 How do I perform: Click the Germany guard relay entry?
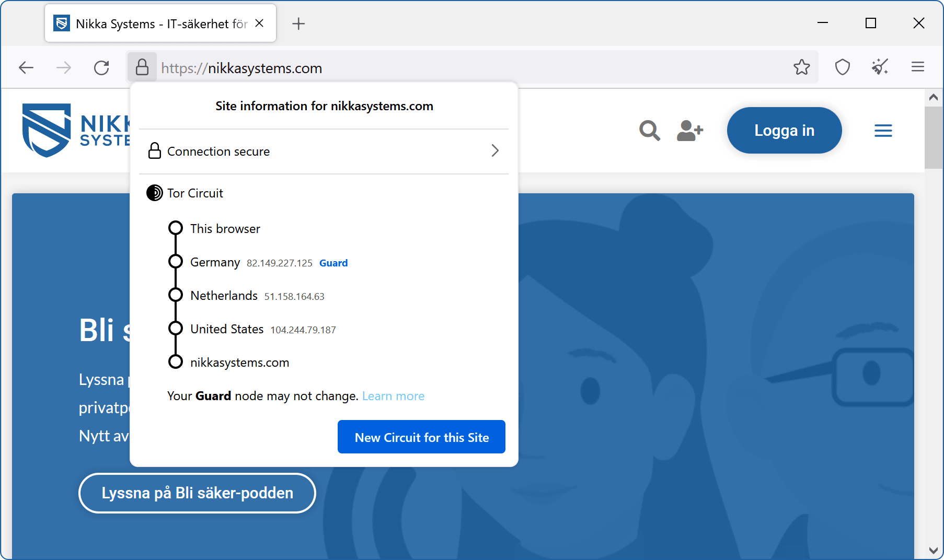click(258, 262)
